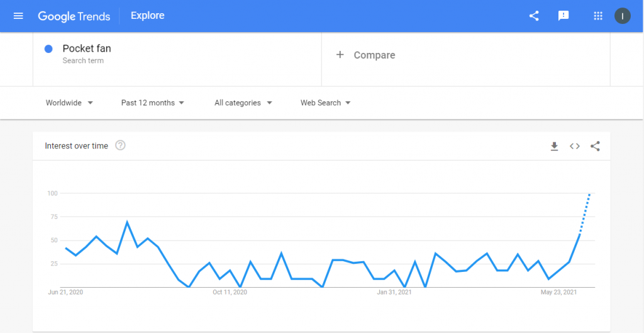Open the embed code icon
644x333 pixels.
575,146
